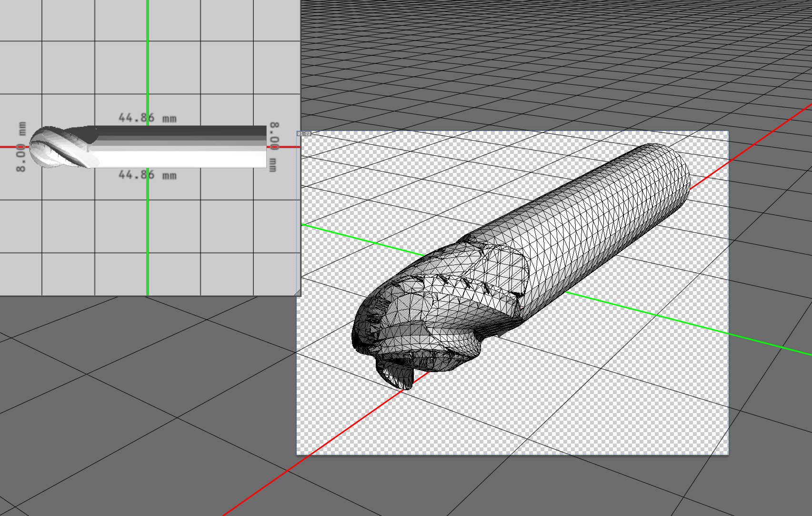Click the right vertical 8.00 mm dimension
Image resolution: width=812 pixels, height=516 pixels.
(x=274, y=147)
